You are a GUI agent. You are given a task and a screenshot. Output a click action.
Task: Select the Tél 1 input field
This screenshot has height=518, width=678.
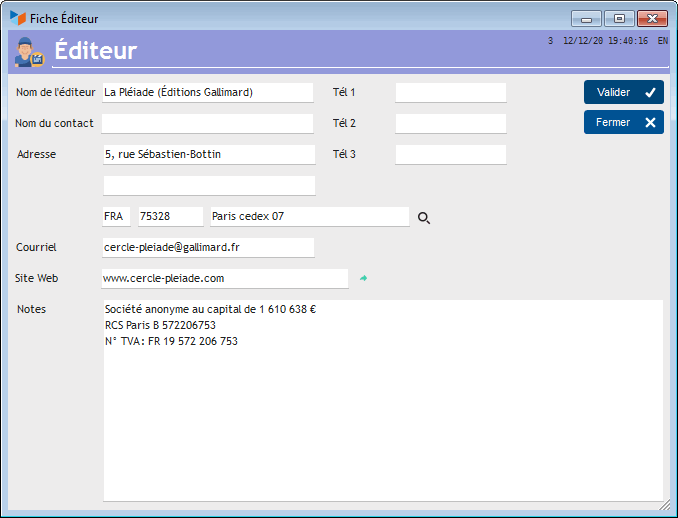pos(451,93)
